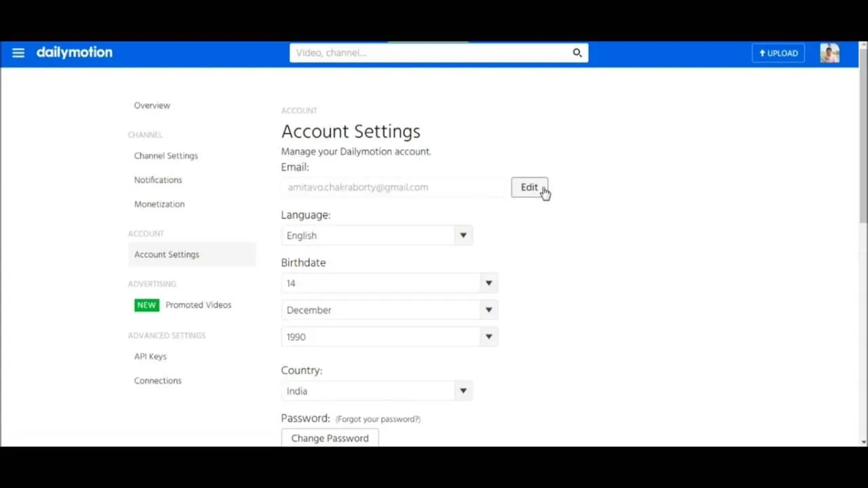Open the birthdate year dropdown showing 1990
868x488 pixels.
point(390,337)
